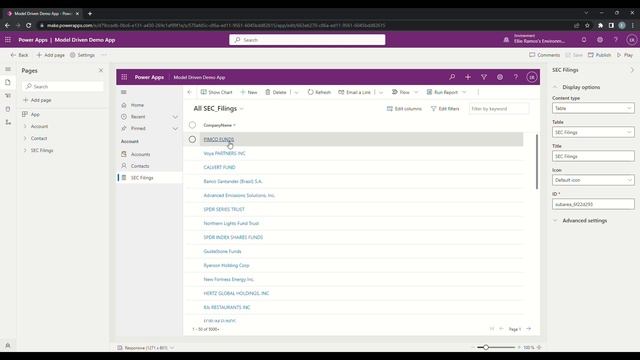
Task: Select all rows using the header circle
Action: pyautogui.click(x=192, y=125)
